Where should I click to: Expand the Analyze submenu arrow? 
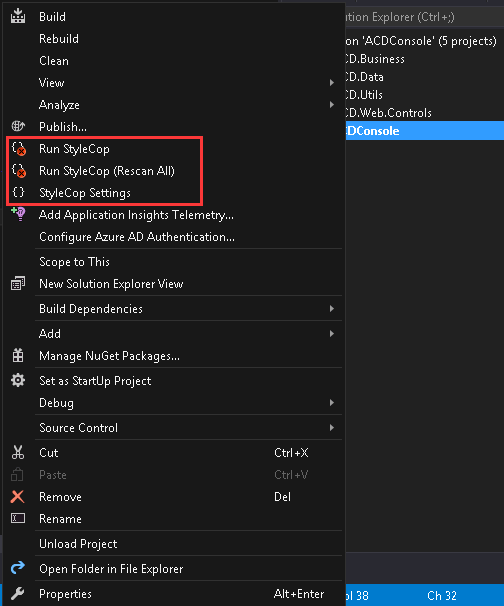click(332, 105)
